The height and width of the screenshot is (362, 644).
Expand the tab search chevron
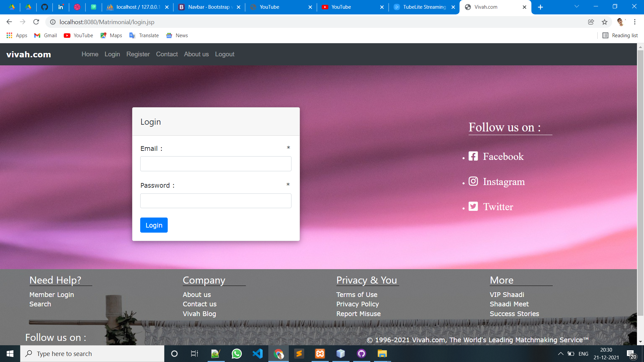tap(577, 7)
